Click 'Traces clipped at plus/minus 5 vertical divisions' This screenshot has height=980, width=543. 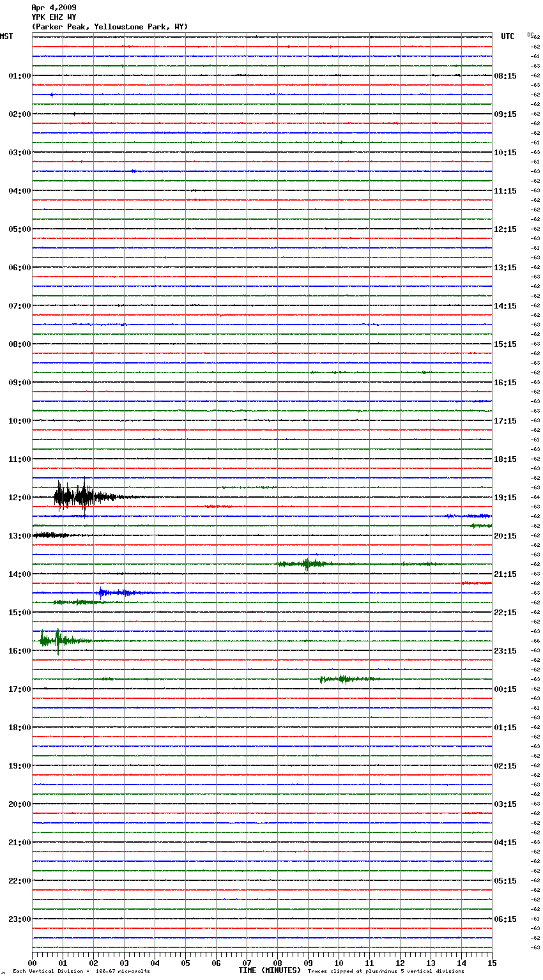(x=386, y=972)
